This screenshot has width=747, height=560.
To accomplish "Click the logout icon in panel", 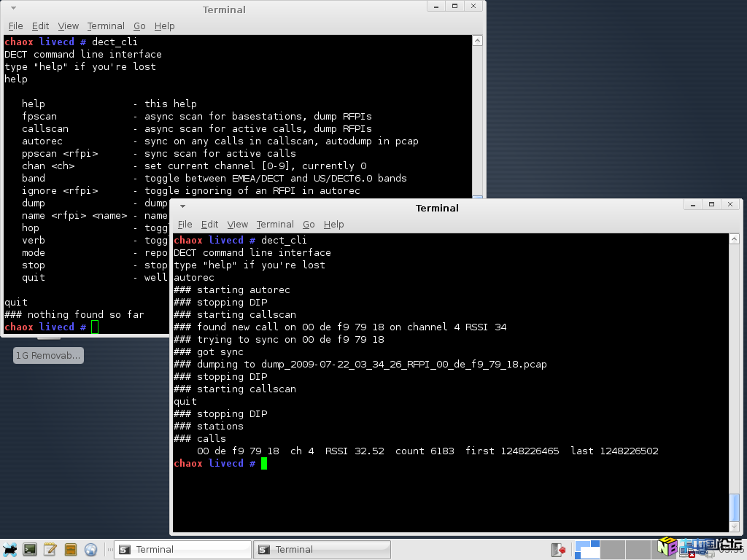I will tap(559, 549).
